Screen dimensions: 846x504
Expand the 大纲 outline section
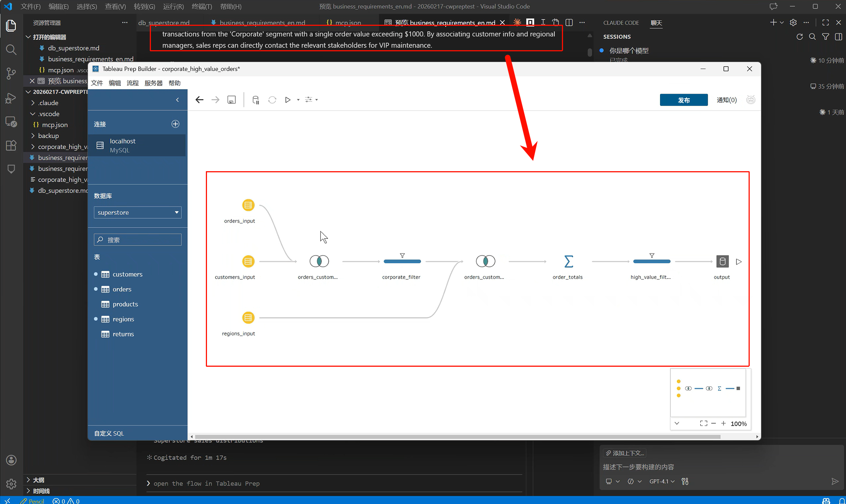coord(38,480)
